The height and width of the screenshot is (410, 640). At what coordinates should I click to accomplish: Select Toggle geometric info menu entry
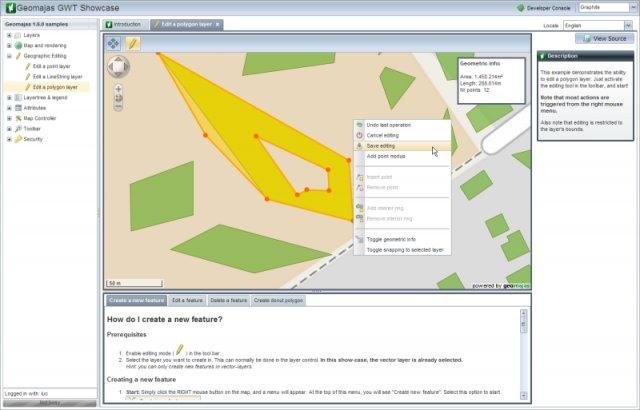402,239
